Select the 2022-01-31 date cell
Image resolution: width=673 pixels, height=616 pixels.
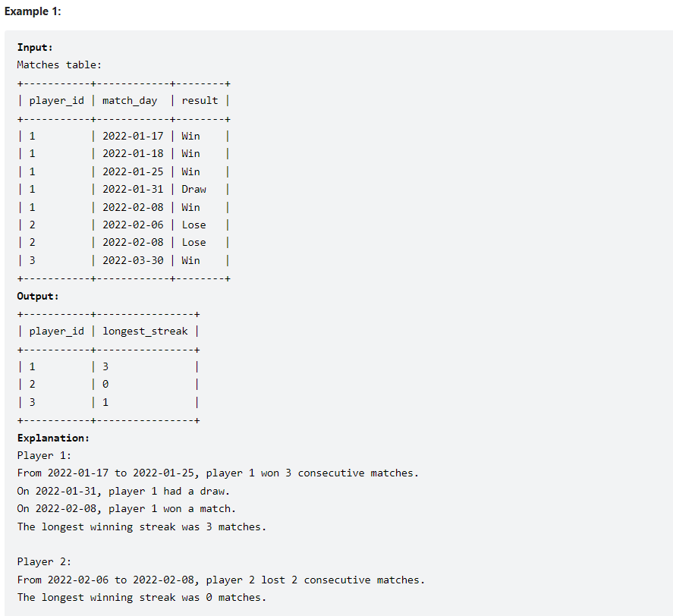tap(133, 190)
